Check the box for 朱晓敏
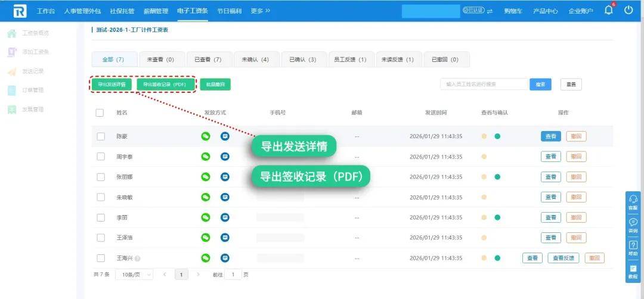Viewport: 644px width, 299px height. (x=101, y=197)
